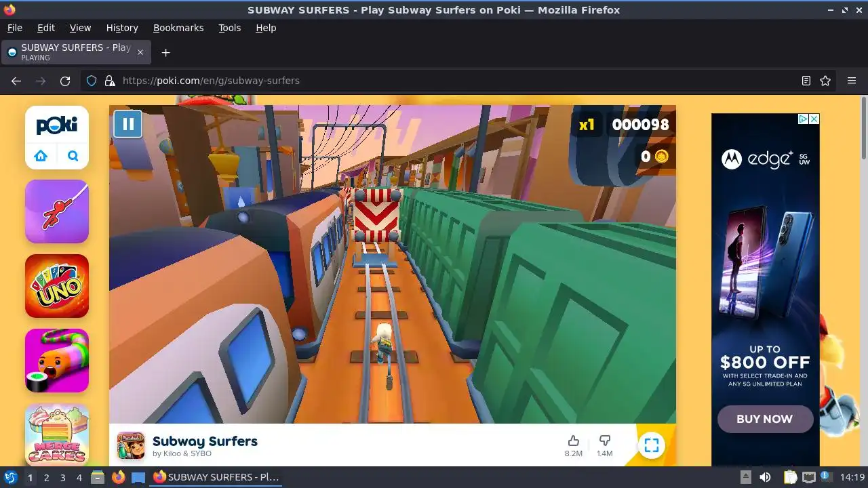Switch to workspace 3
The width and height of the screenshot is (868, 488).
click(x=62, y=477)
